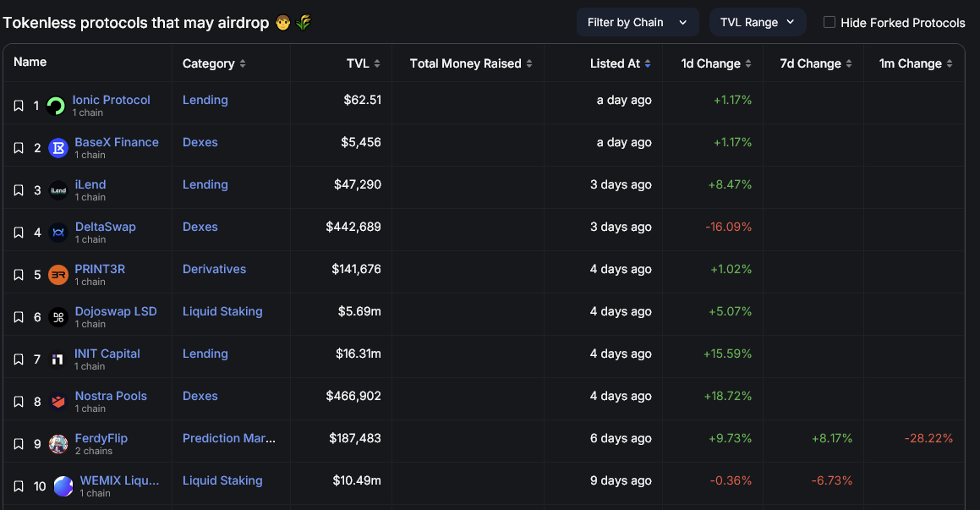Bookmark the iLend row
980x510 pixels.
click(x=19, y=190)
